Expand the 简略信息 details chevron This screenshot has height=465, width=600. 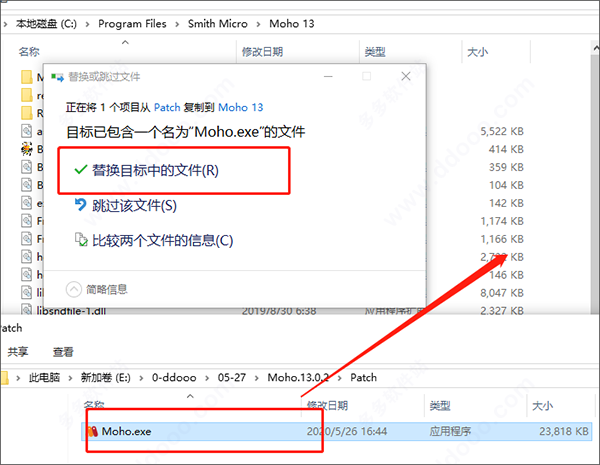tap(74, 289)
